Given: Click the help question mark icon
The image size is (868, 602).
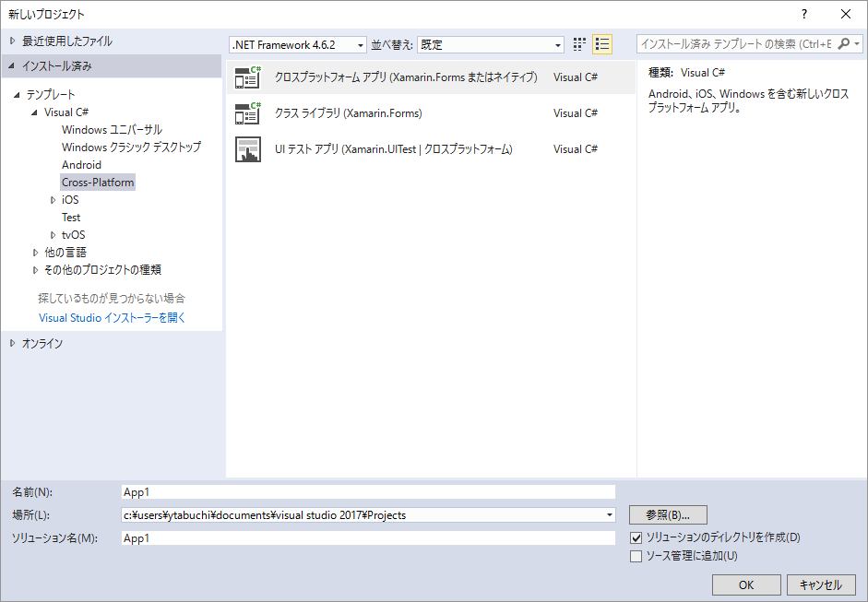Looking at the screenshot, I should (804, 15).
